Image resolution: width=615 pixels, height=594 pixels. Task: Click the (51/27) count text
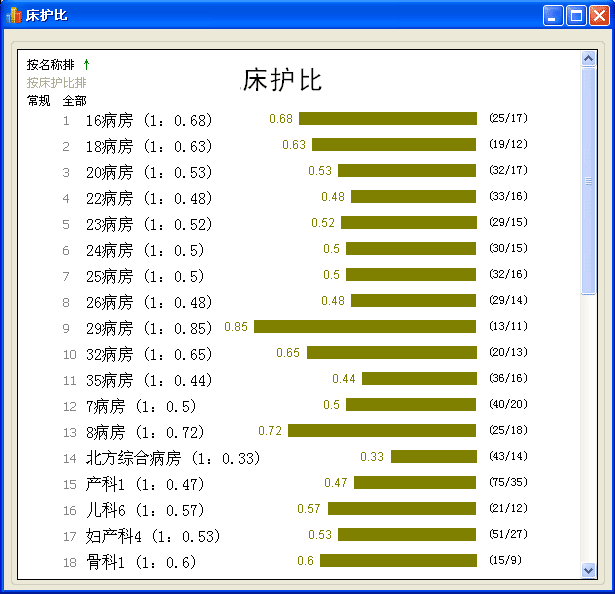click(x=508, y=534)
